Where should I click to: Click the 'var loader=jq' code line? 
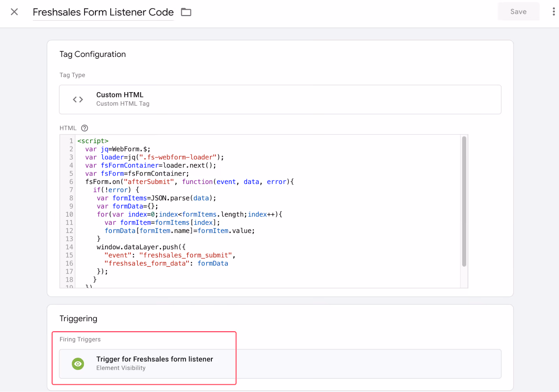(x=154, y=157)
